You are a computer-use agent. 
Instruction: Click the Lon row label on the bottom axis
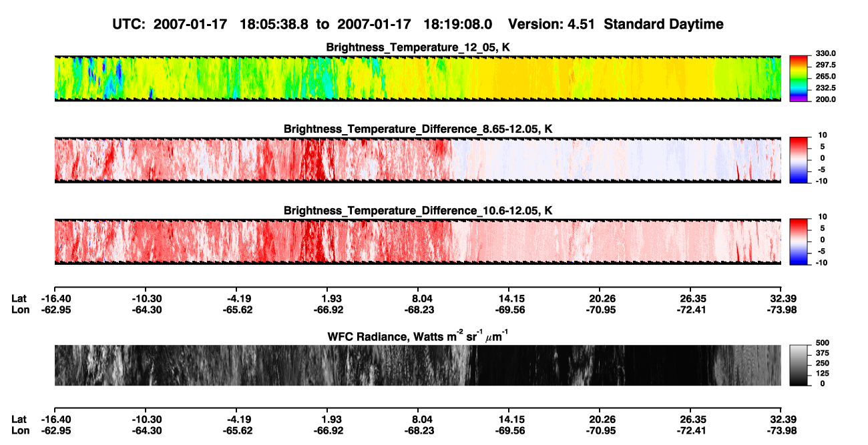coord(19,430)
